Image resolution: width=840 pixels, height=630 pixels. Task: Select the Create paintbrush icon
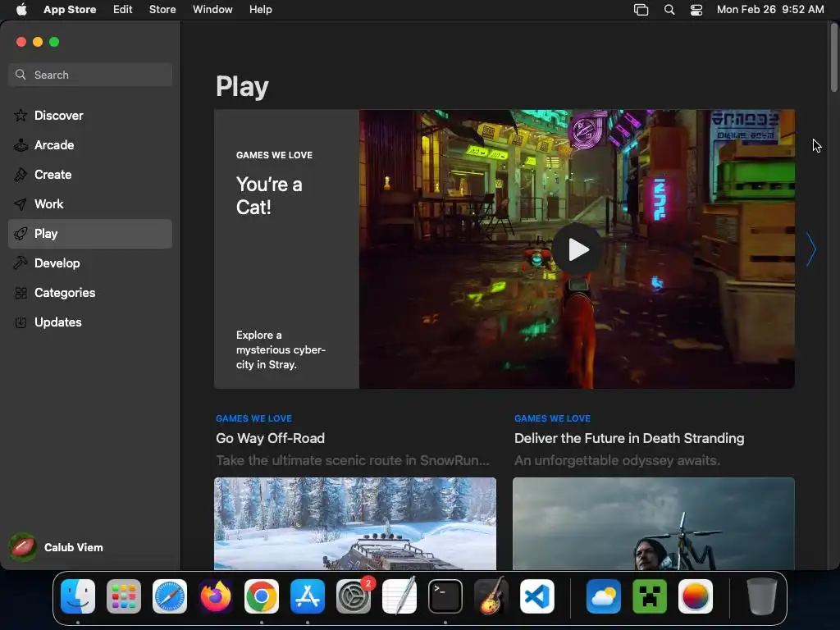coord(21,174)
